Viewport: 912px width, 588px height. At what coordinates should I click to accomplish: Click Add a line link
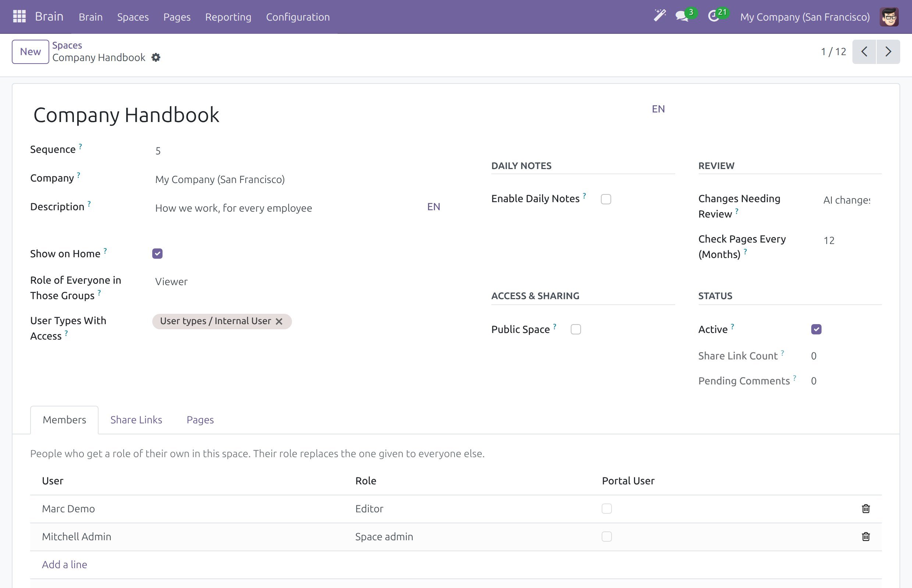click(x=64, y=564)
